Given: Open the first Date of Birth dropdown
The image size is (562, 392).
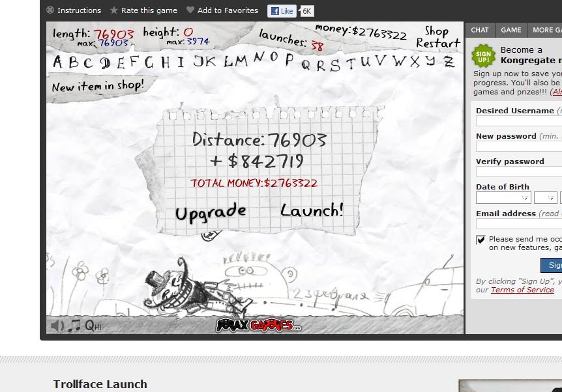Looking at the screenshot, I should pyautogui.click(x=503, y=197).
